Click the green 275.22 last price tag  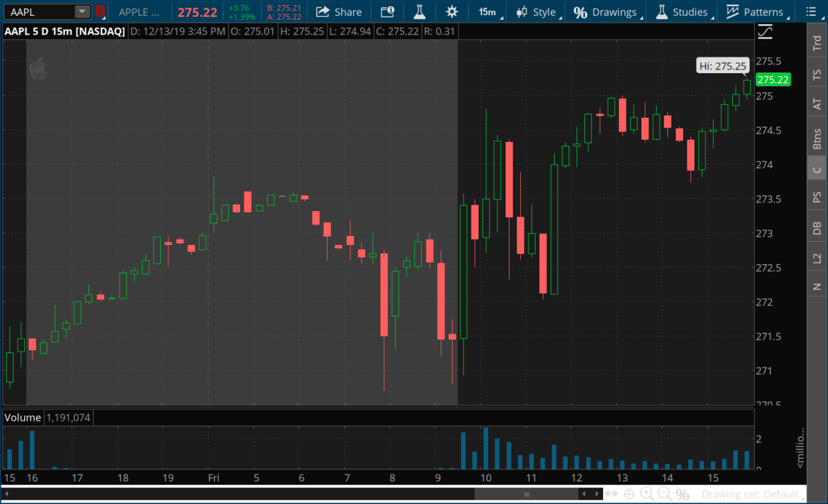tap(773, 79)
